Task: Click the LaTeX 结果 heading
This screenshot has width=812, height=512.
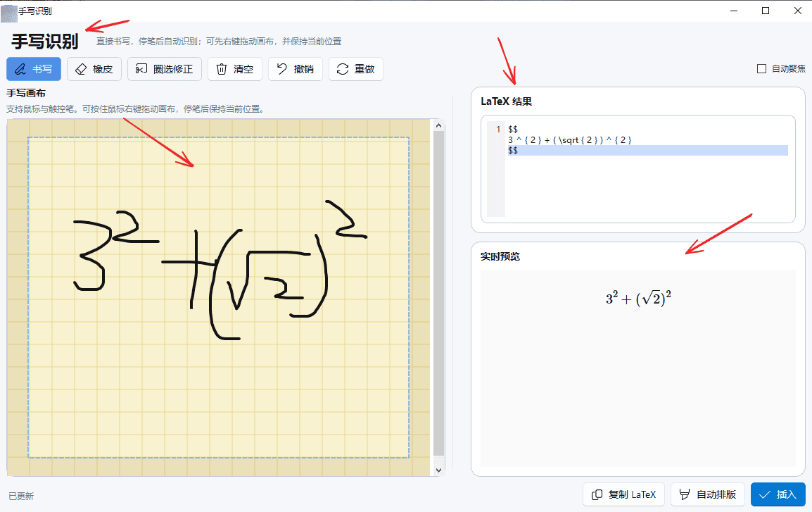Action: click(506, 101)
